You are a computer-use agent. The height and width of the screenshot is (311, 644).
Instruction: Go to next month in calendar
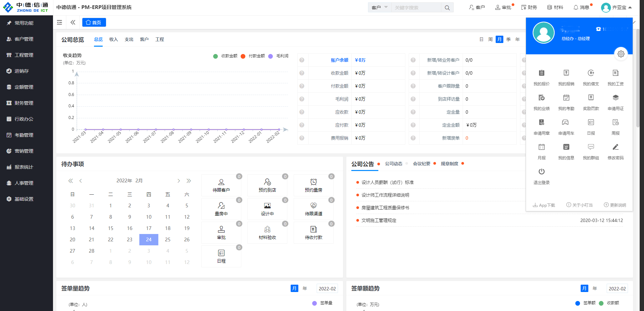[179, 181]
